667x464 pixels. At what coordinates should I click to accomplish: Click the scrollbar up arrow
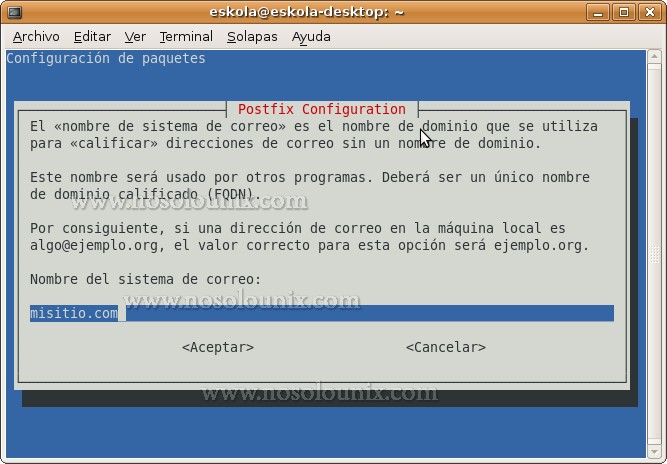(654, 57)
